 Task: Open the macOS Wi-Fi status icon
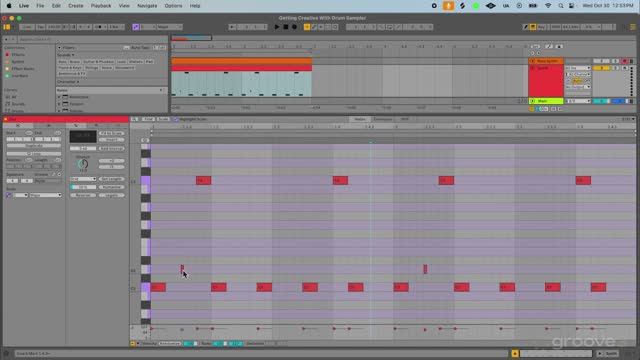(x=548, y=6)
